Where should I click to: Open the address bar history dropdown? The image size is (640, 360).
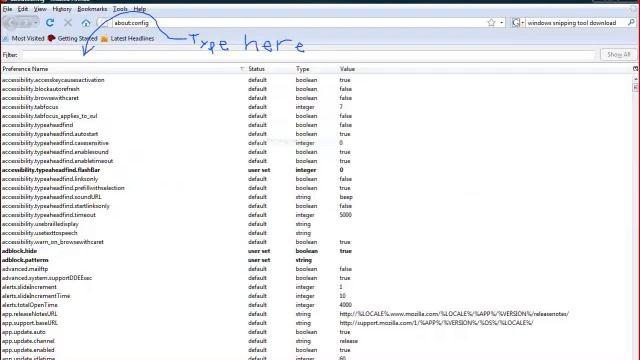[502, 23]
